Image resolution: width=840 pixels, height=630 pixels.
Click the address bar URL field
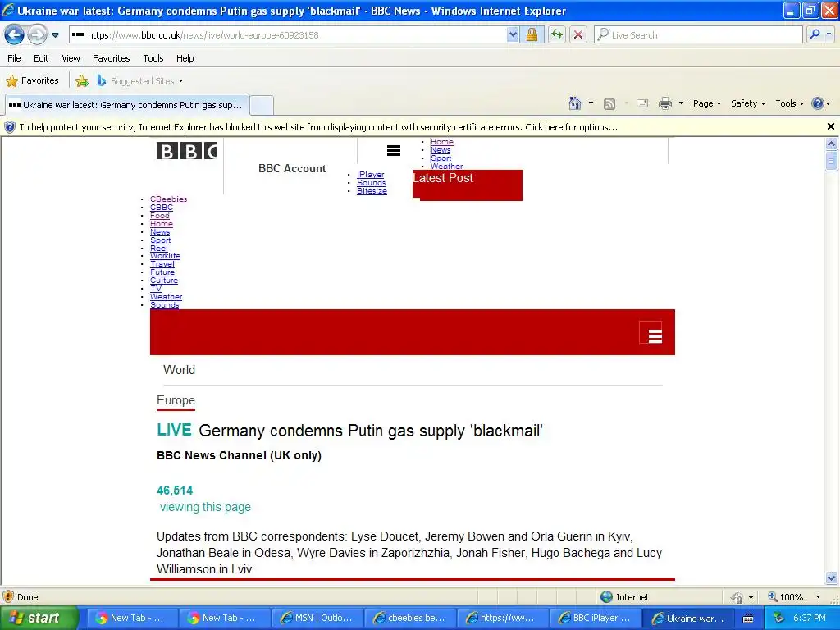click(288, 35)
